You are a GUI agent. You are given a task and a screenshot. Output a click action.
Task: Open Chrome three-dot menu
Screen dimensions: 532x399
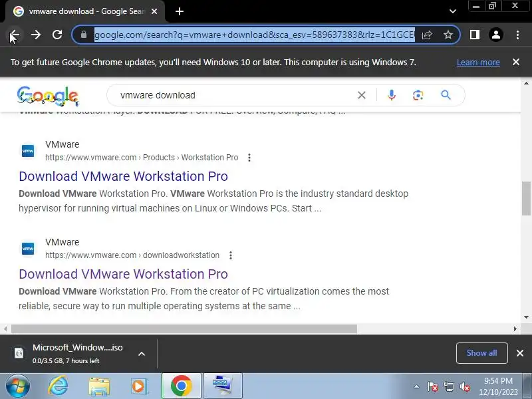pos(517,35)
